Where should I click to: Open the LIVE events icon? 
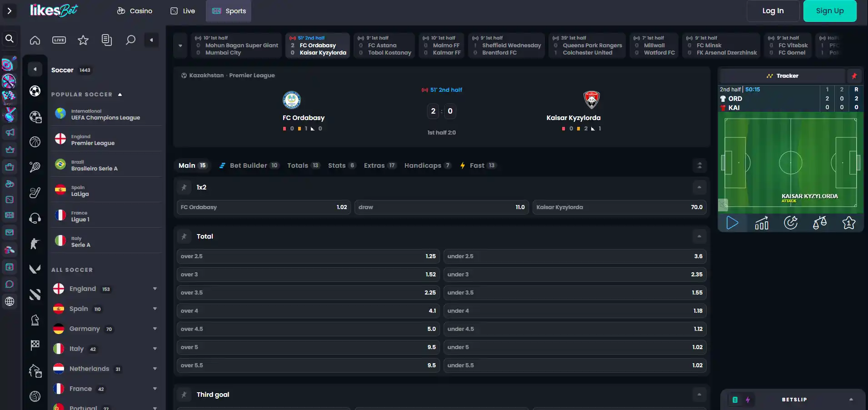pos(59,40)
